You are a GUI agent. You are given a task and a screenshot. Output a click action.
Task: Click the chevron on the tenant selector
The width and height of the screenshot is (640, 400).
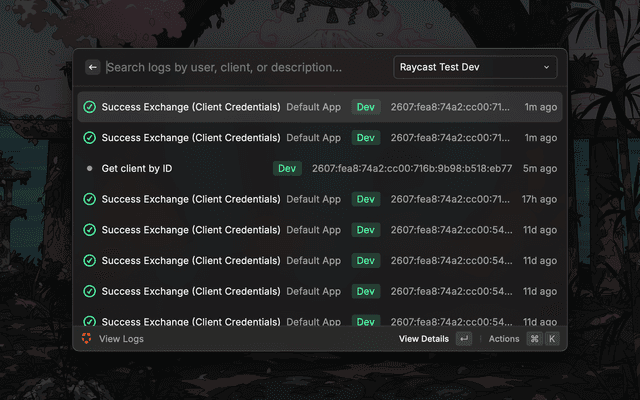(547, 68)
